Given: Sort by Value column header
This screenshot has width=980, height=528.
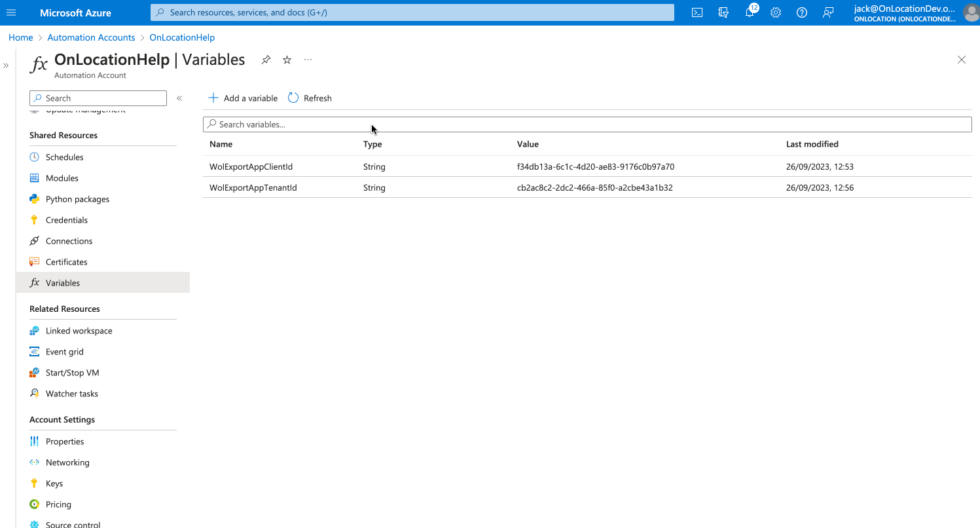Looking at the screenshot, I should (528, 144).
